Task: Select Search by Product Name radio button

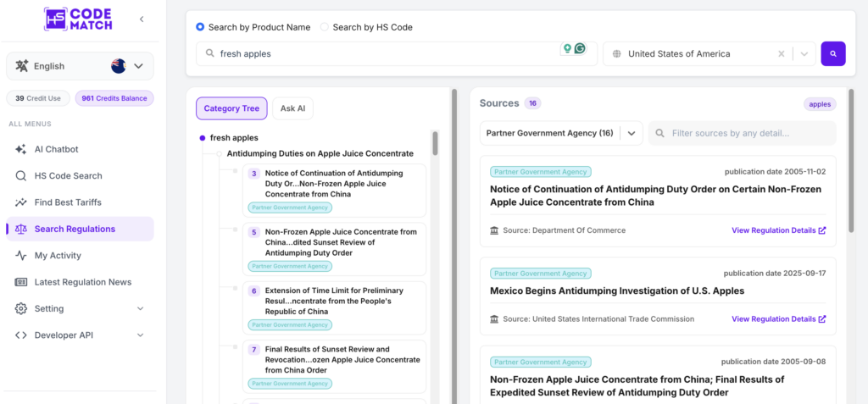Action: [x=200, y=27]
